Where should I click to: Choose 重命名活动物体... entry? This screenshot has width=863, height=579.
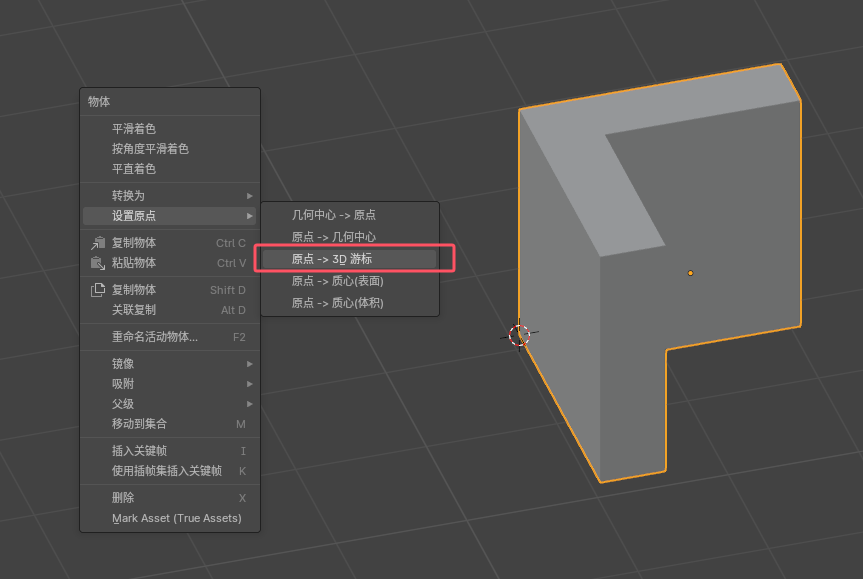[170, 337]
